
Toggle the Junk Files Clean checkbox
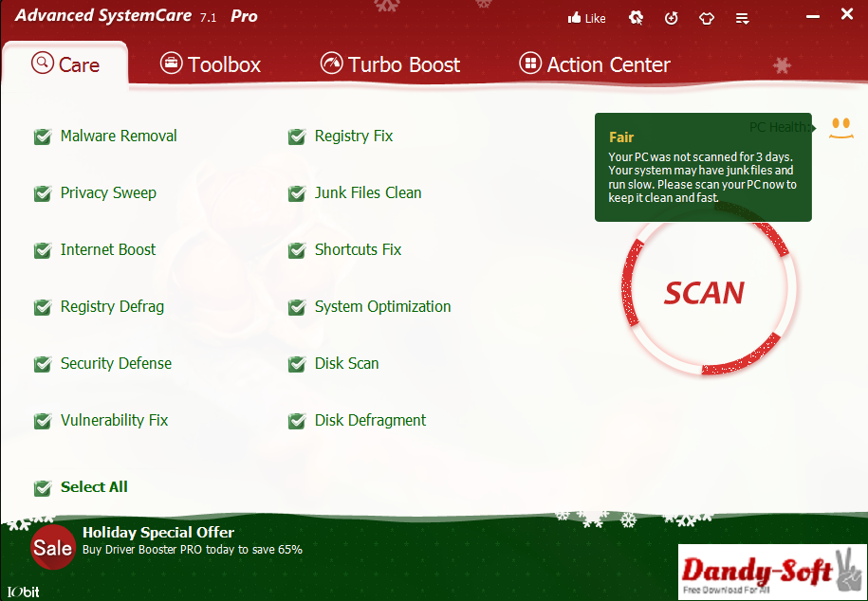pos(297,193)
